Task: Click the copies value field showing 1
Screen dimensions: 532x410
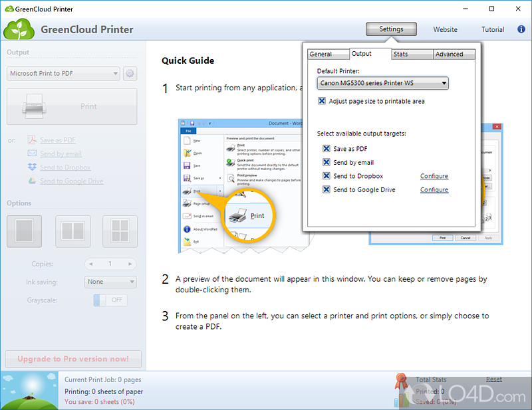Action: 110,264
